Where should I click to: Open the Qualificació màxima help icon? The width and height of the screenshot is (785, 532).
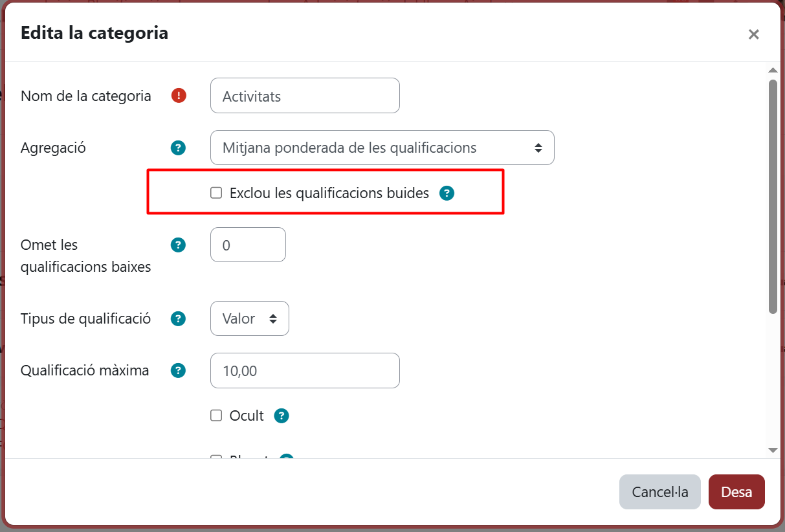pyautogui.click(x=178, y=370)
